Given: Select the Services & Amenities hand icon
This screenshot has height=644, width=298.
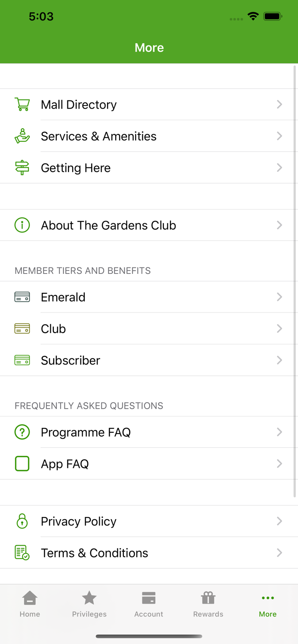Looking at the screenshot, I should 22,136.
